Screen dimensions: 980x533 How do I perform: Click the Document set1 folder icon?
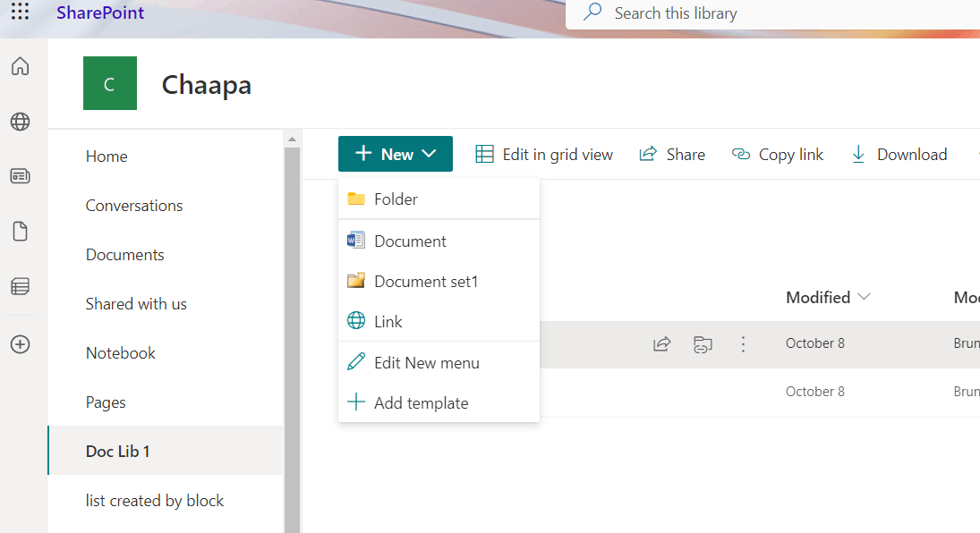click(356, 280)
